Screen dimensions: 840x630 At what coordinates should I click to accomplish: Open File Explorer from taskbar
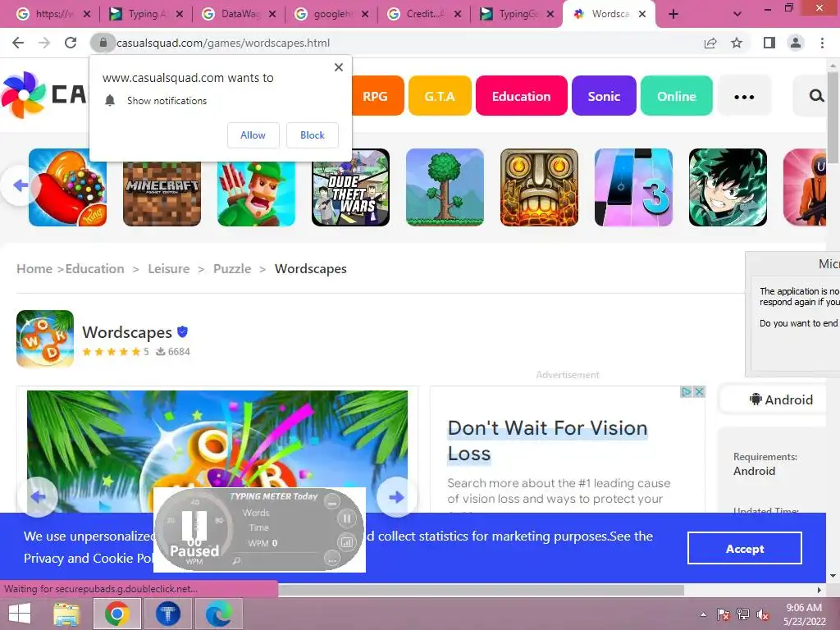pos(66,614)
